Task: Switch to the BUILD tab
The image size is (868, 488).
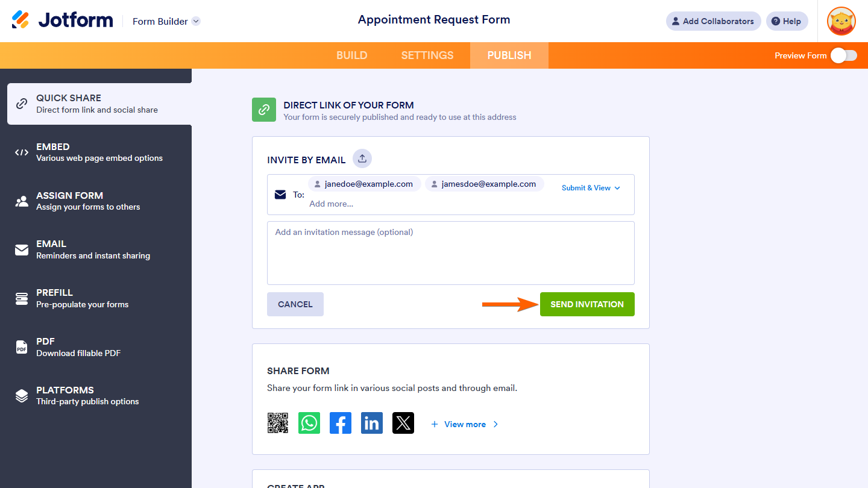Action: click(x=352, y=55)
